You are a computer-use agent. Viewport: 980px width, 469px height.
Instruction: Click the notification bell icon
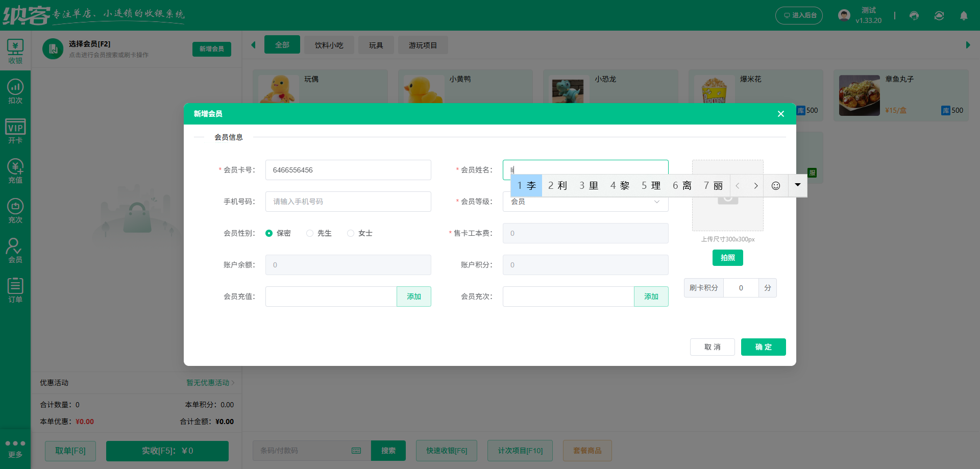964,16
